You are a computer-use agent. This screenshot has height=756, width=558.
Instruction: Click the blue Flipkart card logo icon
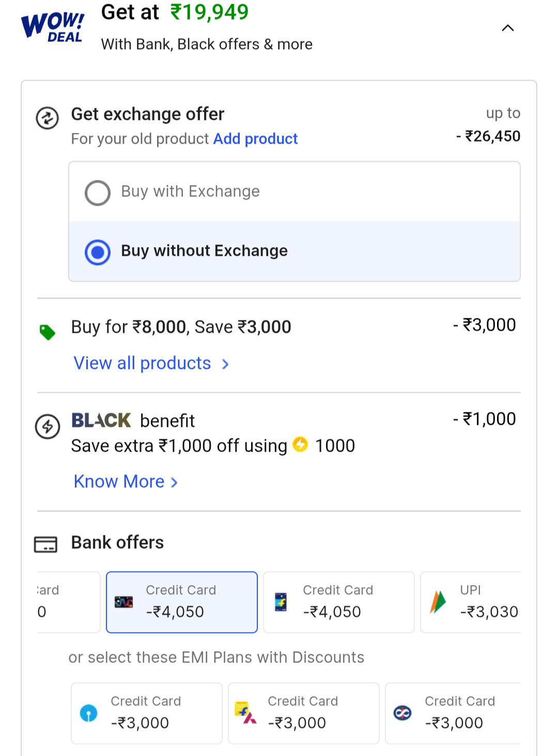click(x=281, y=602)
